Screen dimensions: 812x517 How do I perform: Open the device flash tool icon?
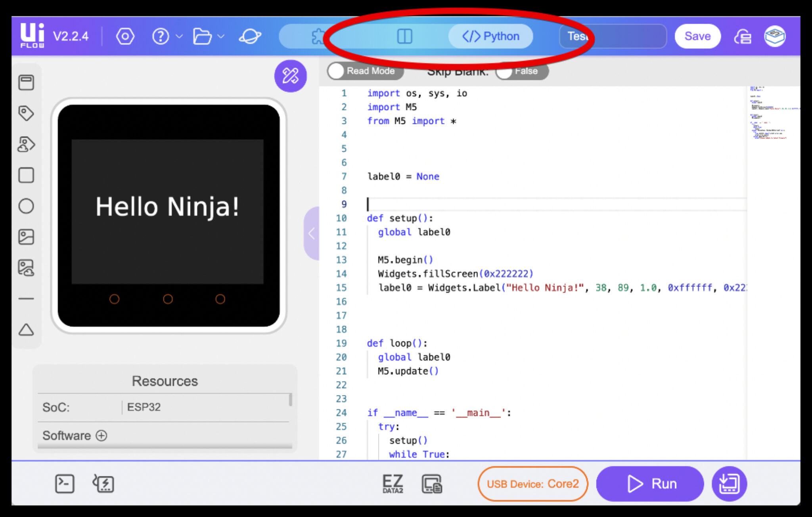point(103,484)
